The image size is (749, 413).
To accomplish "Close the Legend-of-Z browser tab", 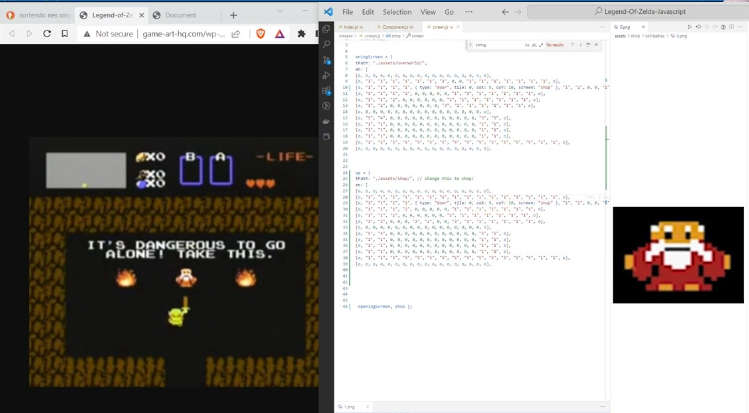I will 141,15.
